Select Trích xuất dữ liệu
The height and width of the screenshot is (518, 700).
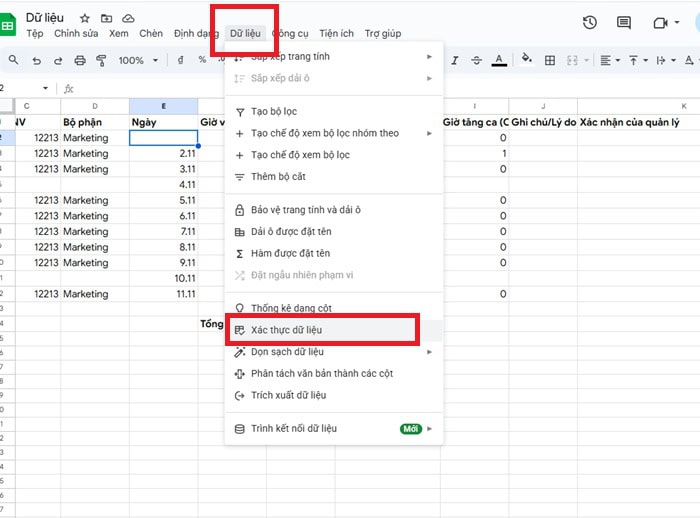pyautogui.click(x=334, y=396)
